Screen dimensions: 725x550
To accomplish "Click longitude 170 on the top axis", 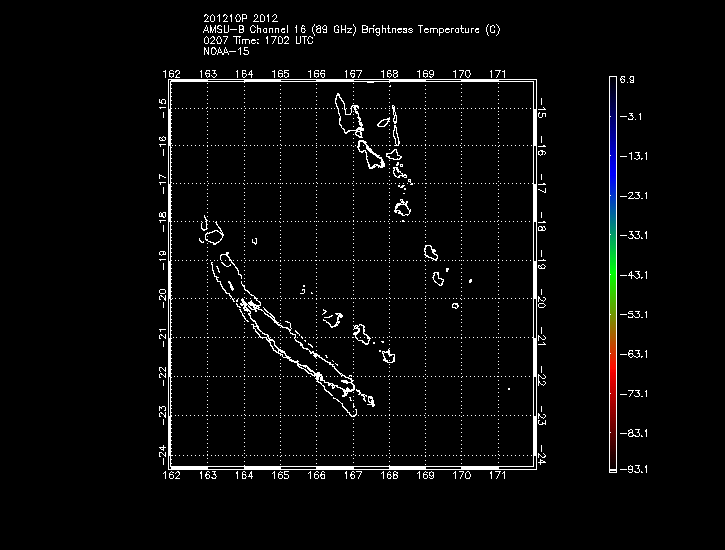I will click(461, 74).
